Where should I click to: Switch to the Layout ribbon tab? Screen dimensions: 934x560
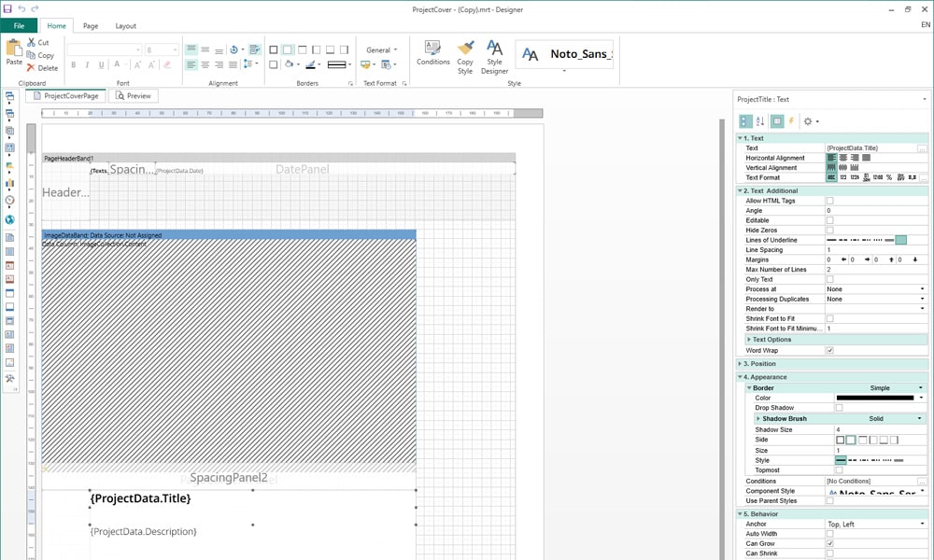pos(125,26)
